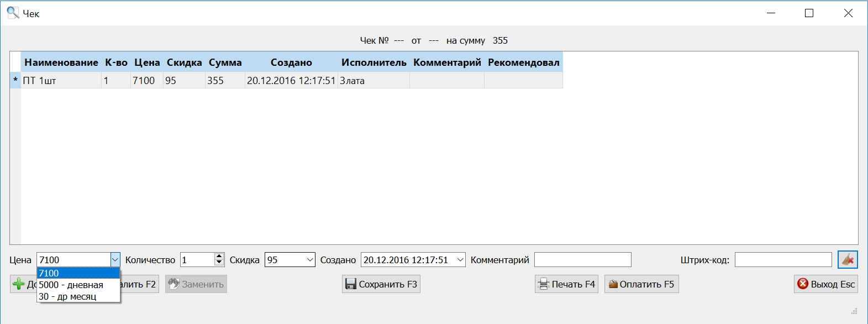Increase quantity with the up spinner arrow
This screenshot has height=324, width=868.
coord(219,256)
